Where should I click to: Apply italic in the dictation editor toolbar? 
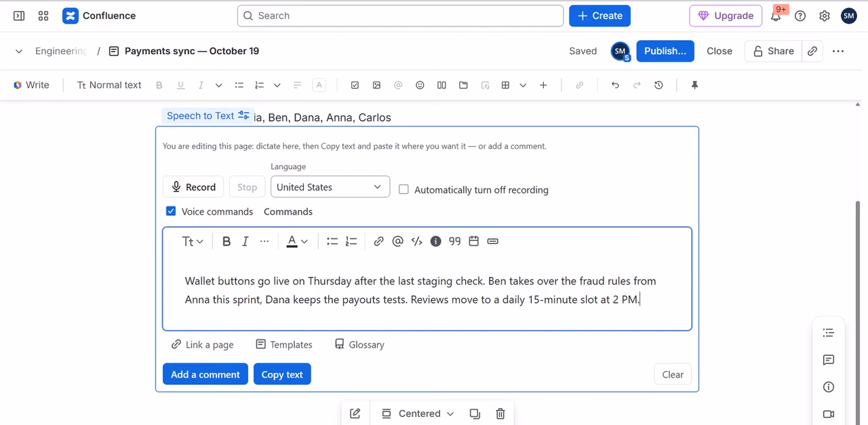point(245,241)
